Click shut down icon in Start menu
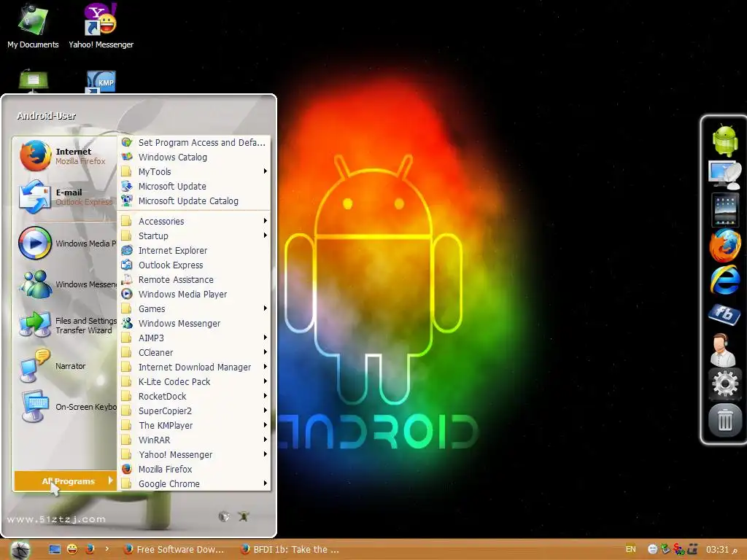The image size is (747, 560). 244,516
